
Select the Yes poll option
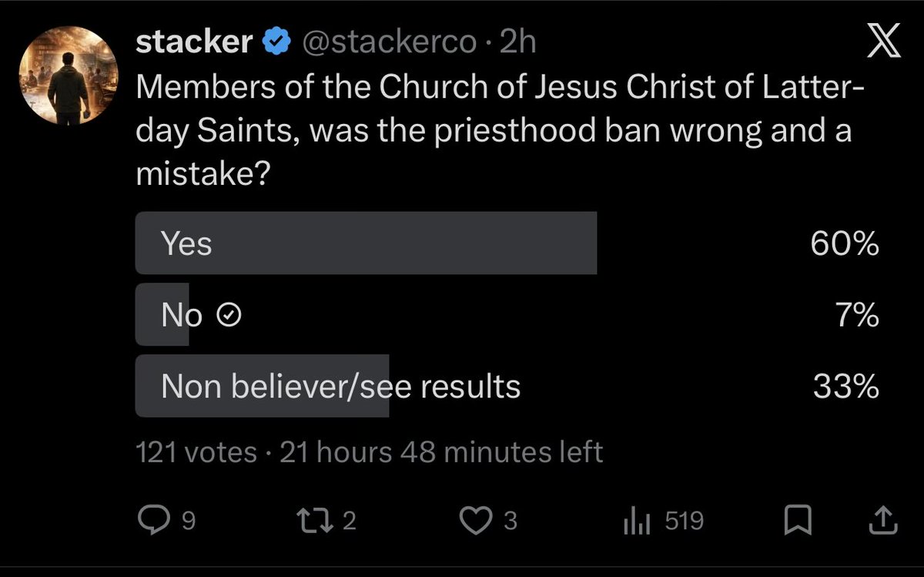point(366,243)
